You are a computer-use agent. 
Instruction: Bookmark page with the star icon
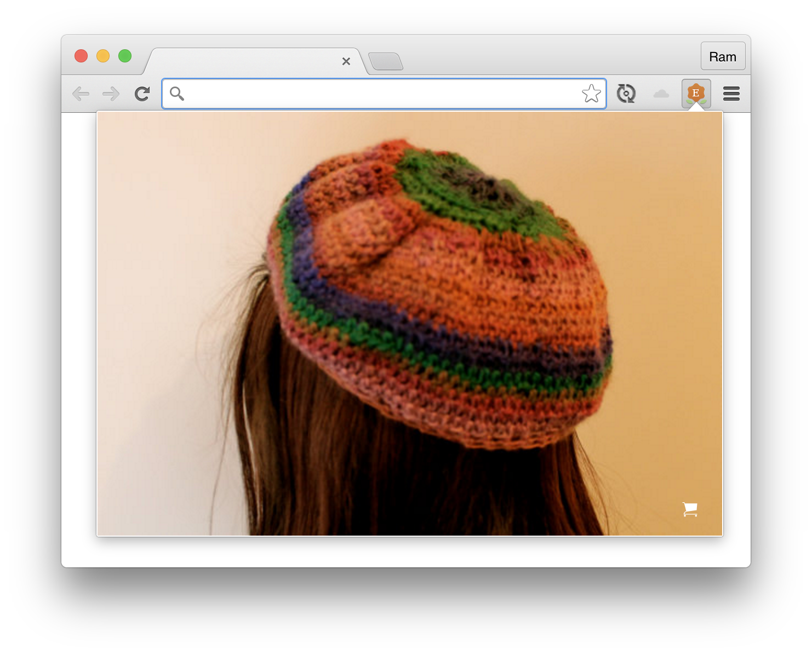(x=591, y=94)
